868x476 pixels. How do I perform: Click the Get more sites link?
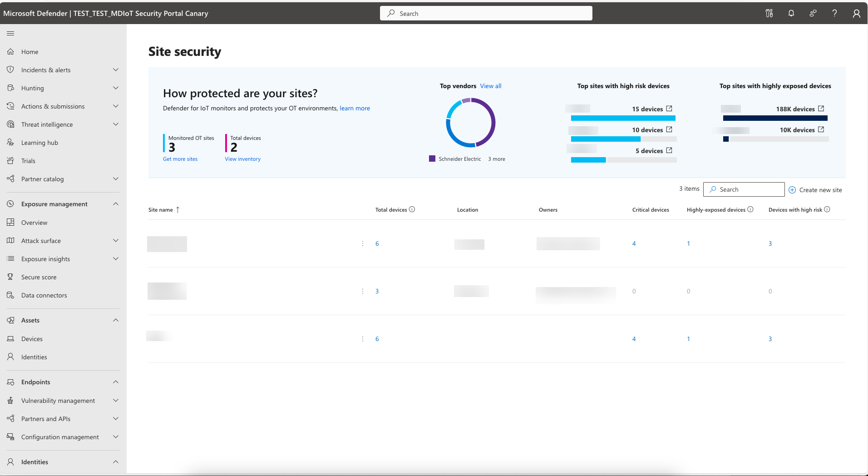[x=180, y=159]
